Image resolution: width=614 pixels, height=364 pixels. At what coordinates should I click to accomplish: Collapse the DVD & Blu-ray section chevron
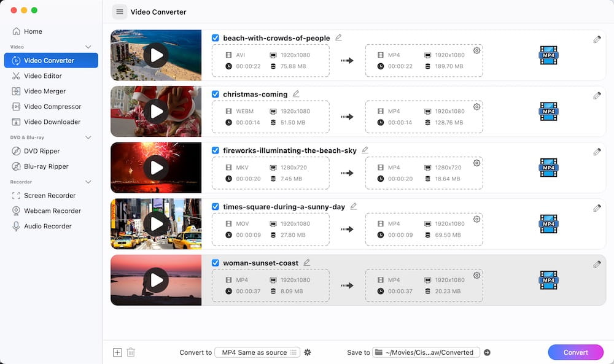coord(88,137)
